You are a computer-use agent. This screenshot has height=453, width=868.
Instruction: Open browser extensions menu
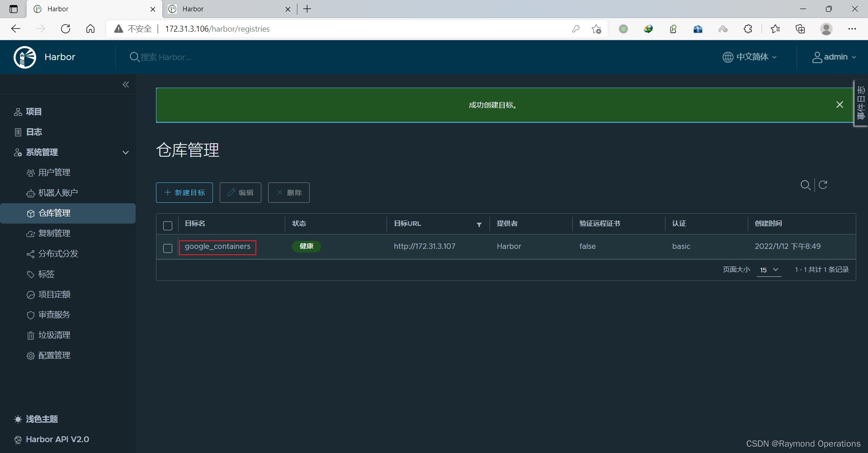pyautogui.click(x=748, y=29)
